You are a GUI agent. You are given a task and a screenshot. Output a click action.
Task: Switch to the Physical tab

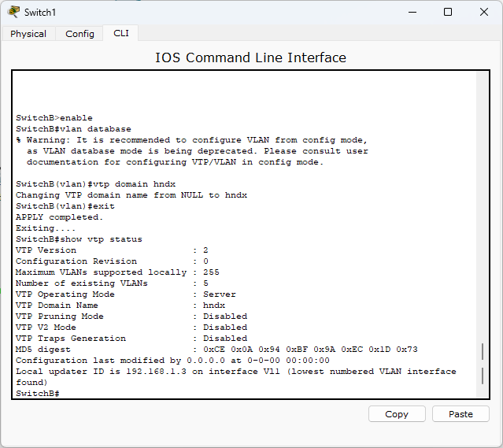coord(28,34)
